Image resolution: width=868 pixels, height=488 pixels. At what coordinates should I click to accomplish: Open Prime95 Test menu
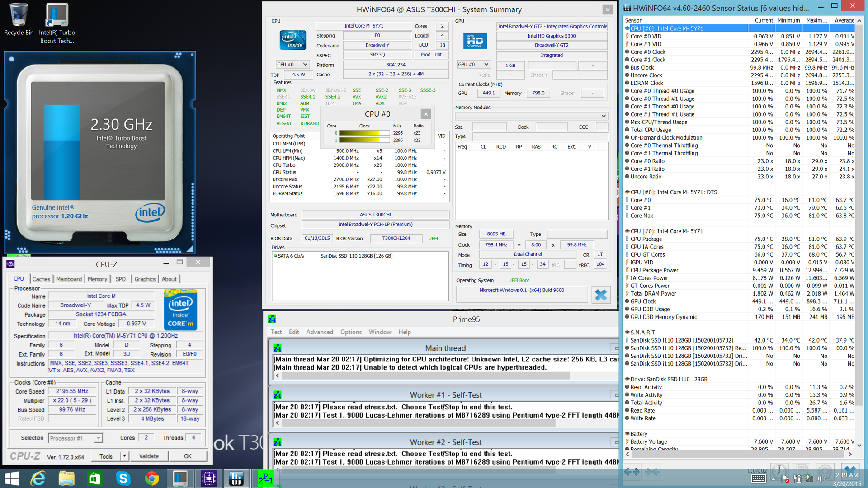[x=276, y=332]
